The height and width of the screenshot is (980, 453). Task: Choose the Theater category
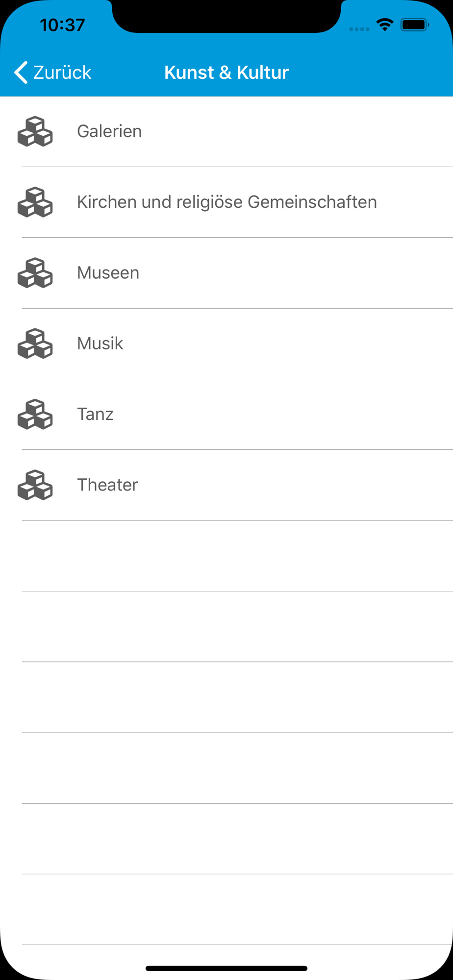pos(226,485)
